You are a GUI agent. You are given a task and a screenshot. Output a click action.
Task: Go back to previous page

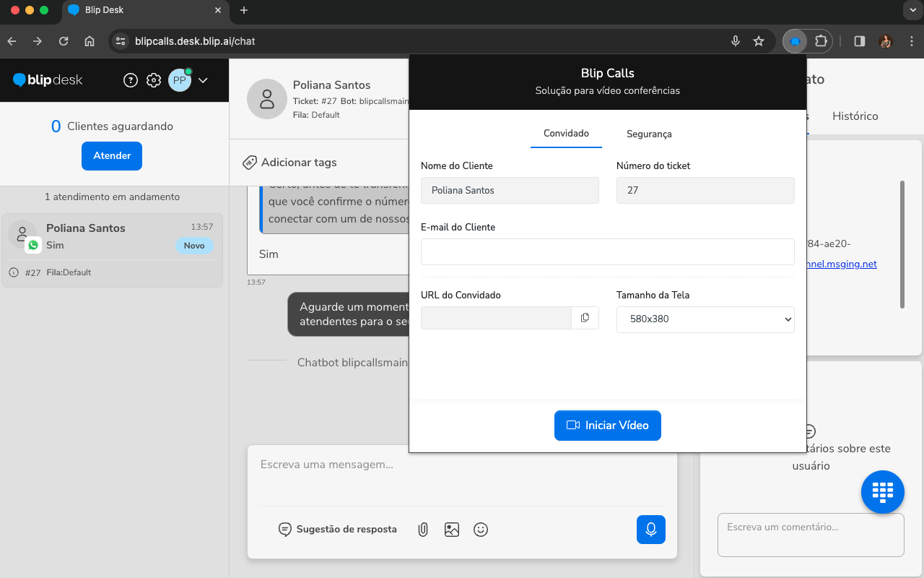[x=12, y=41]
